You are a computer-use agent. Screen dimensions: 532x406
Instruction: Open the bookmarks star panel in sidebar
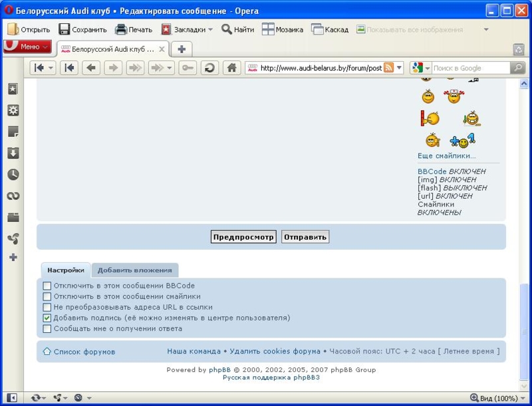pyautogui.click(x=13, y=89)
